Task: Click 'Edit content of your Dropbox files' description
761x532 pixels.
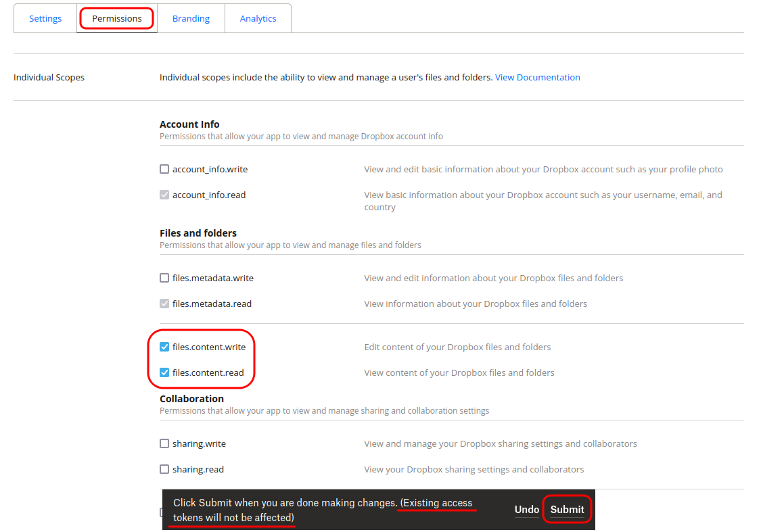Action: [x=458, y=347]
